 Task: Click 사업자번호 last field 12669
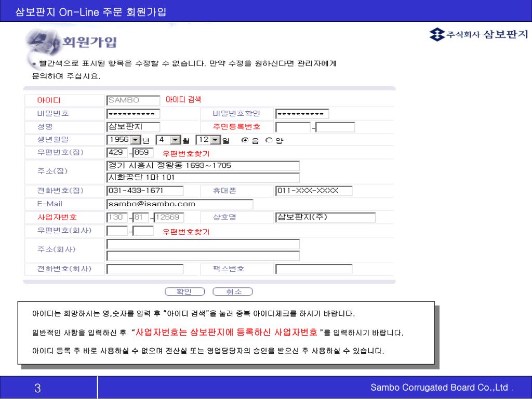pos(169,218)
